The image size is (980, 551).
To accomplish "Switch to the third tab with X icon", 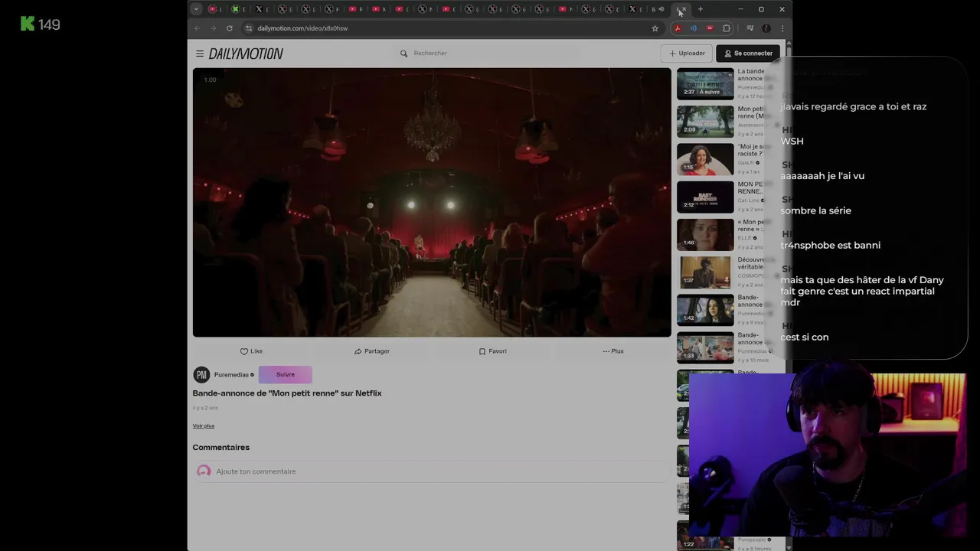I will point(262,9).
